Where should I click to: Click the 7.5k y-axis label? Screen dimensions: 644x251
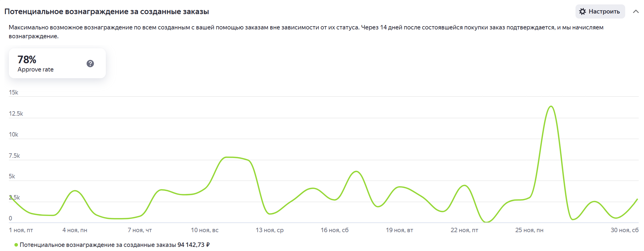14,156
